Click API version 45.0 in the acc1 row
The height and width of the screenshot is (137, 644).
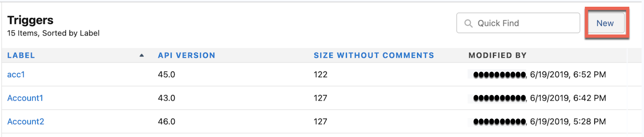(166, 75)
